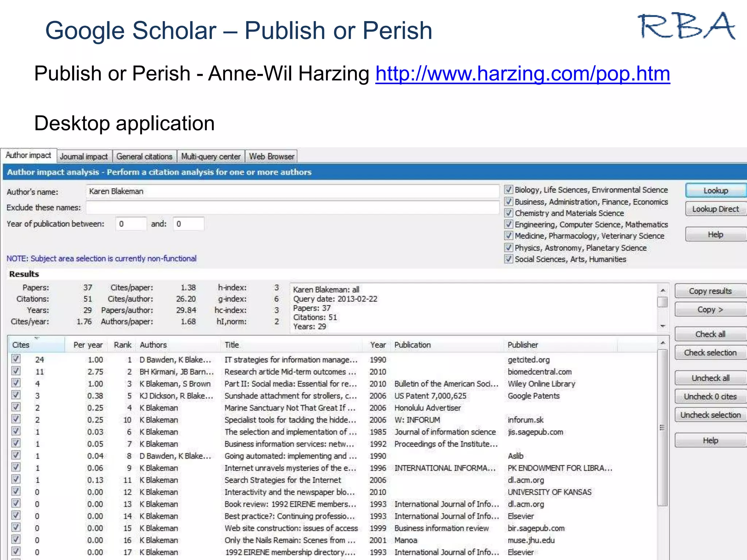Click the Help button beside subject areas

click(716, 234)
